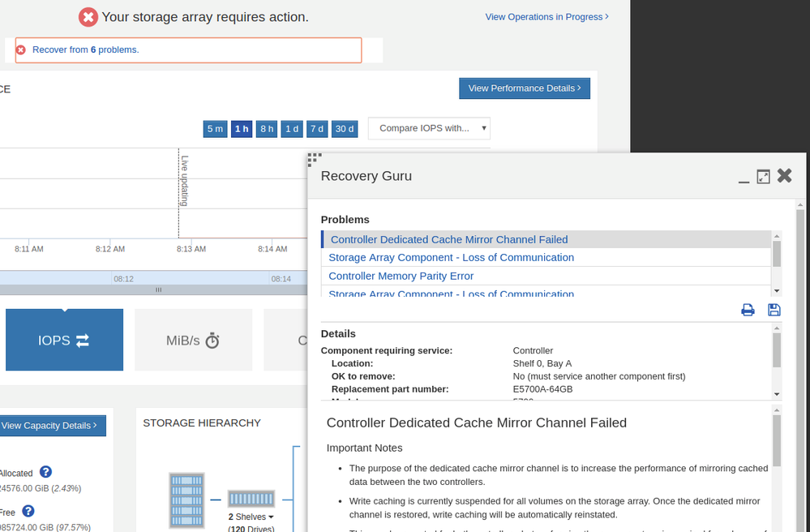
Task: Select the Controller Memory Parity Error problem
Action: click(x=401, y=276)
